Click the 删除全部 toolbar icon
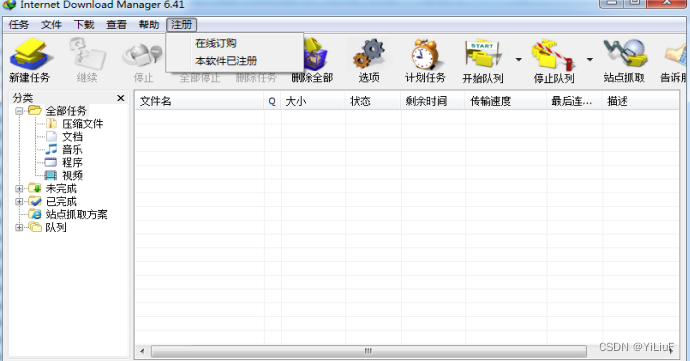The height and width of the screenshot is (361, 690). (315, 54)
